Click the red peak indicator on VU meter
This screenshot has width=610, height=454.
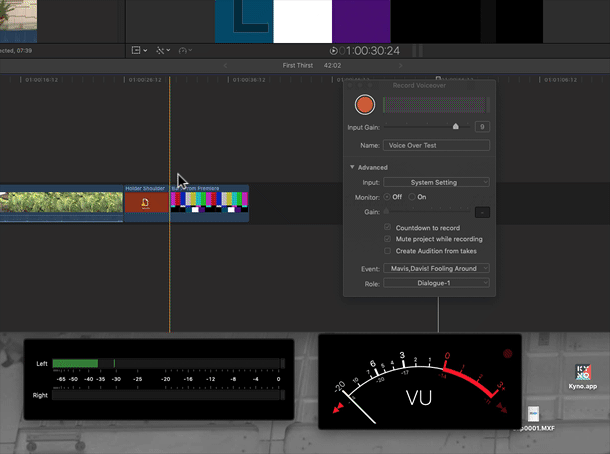point(507,353)
